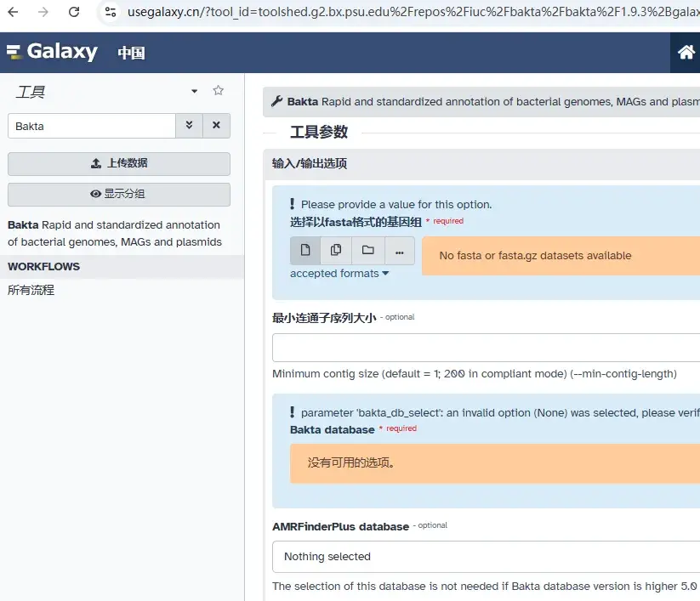Click the home icon on the masthead
Image resolution: width=700 pixels, height=601 pixels.
686,52
